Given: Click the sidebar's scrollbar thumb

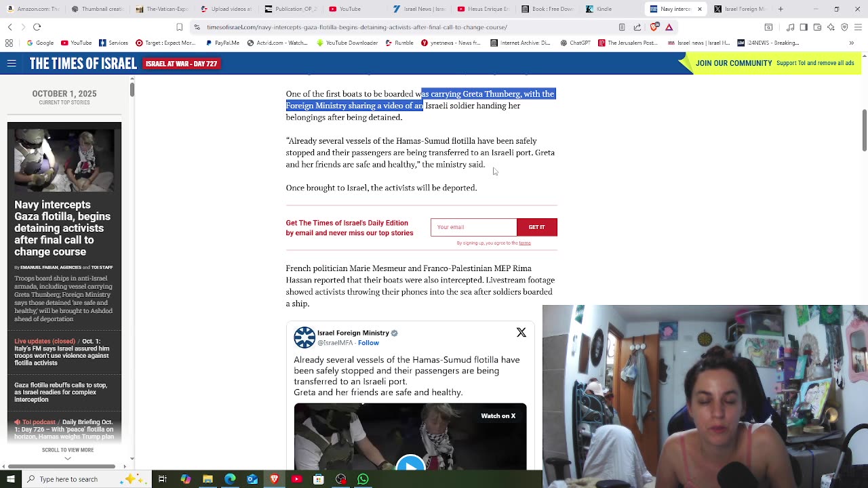Looking at the screenshot, I should coord(132,88).
